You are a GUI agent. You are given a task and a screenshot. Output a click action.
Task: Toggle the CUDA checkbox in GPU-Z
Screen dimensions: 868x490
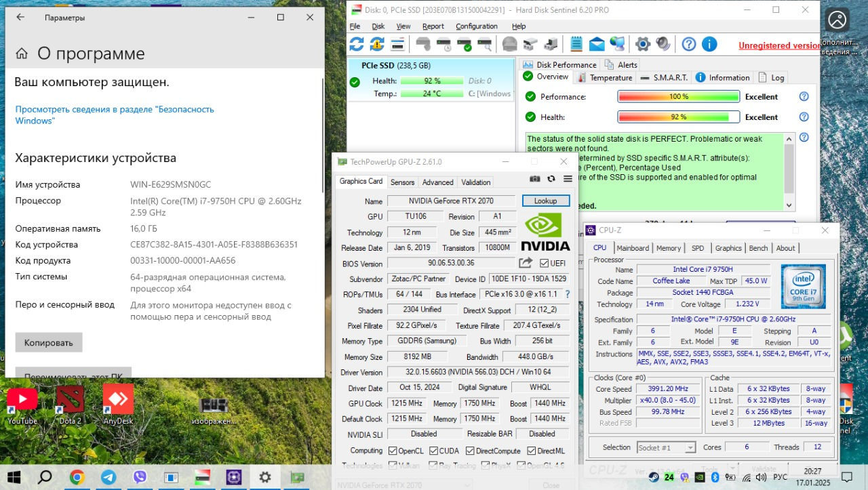pos(433,451)
